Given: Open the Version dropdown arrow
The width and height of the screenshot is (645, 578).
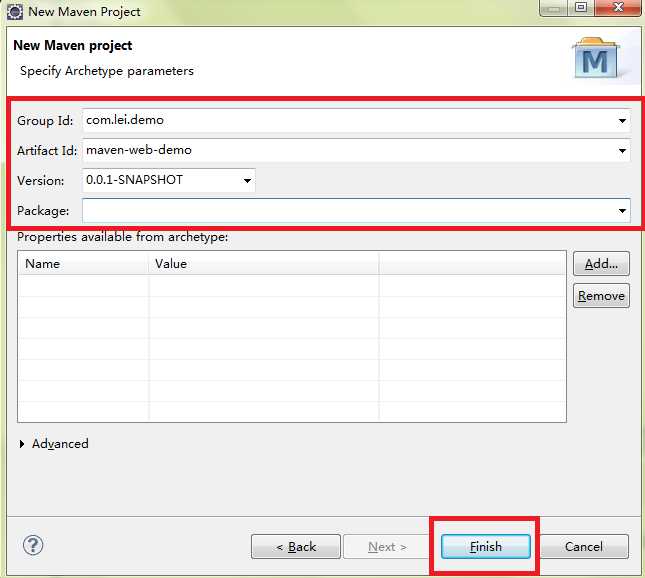Looking at the screenshot, I should coord(247,181).
